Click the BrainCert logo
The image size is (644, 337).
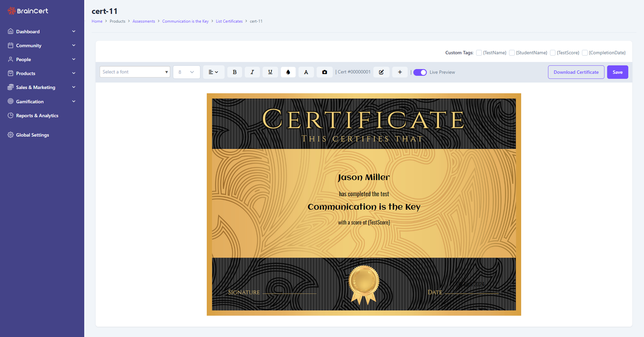[27, 11]
